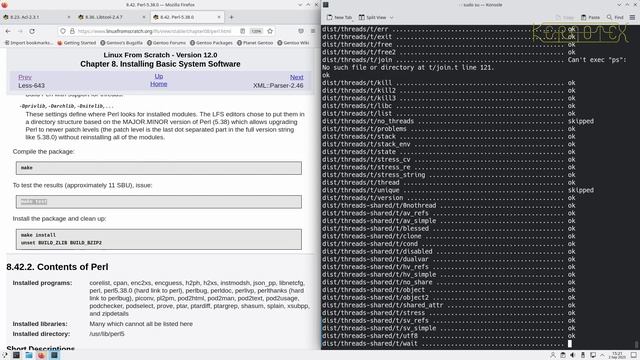This screenshot has height=360, width=640.
Task: Follow the Home navigation link
Action: click(x=158, y=84)
